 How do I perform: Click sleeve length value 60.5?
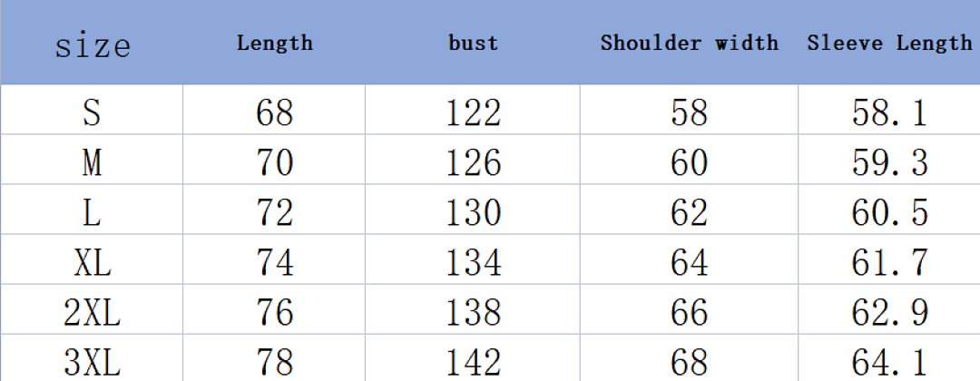click(889, 213)
